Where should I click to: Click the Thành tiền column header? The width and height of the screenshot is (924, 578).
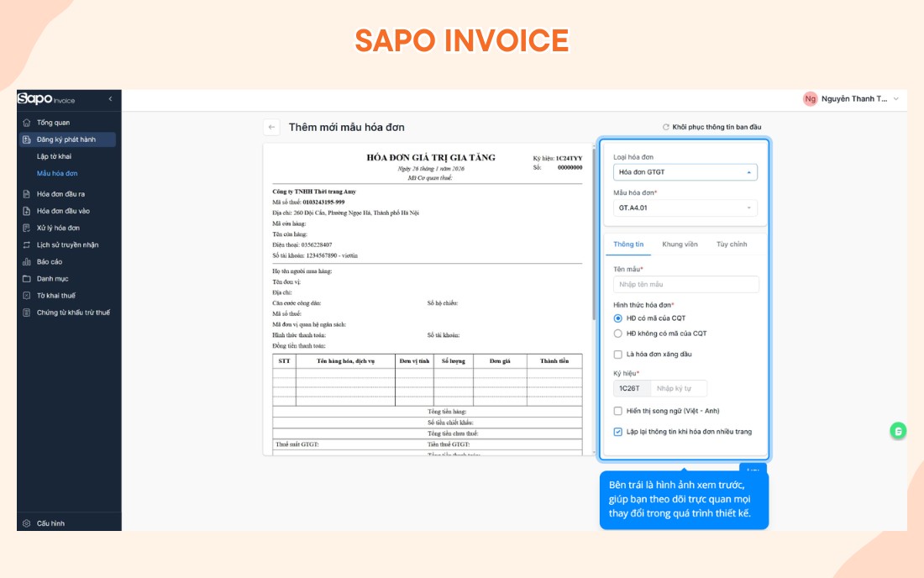(x=554, y=361)
